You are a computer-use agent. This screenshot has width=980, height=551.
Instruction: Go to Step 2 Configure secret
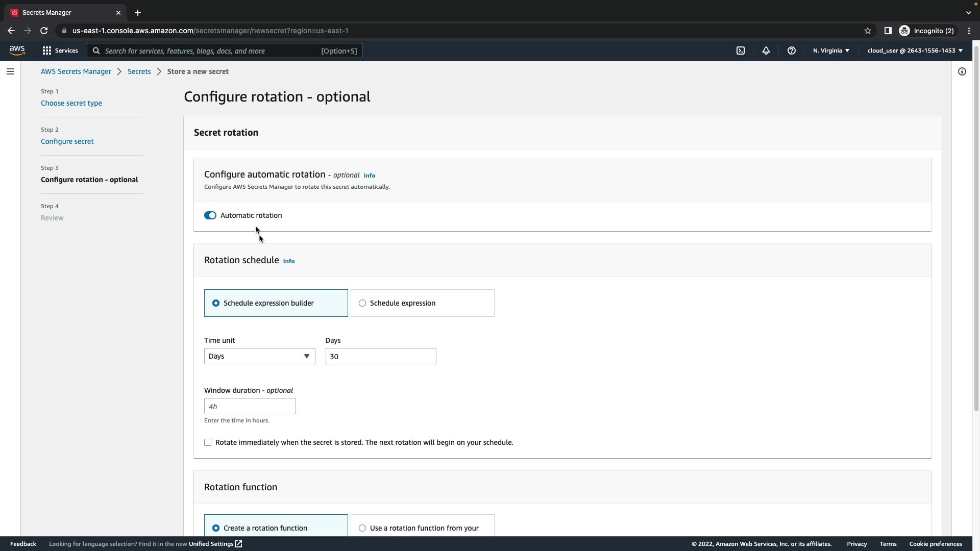click(67, 141)
